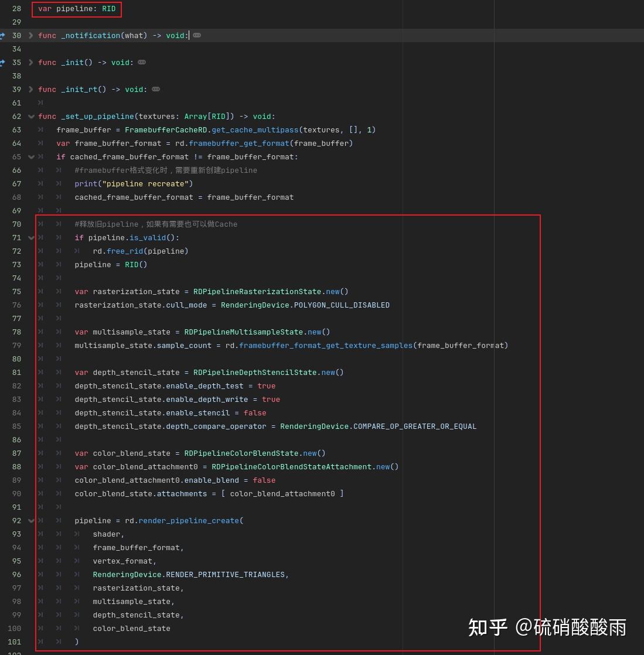
Task: Click the ellipsis icon after _notification declaration
Action: (x=197, y=35)
